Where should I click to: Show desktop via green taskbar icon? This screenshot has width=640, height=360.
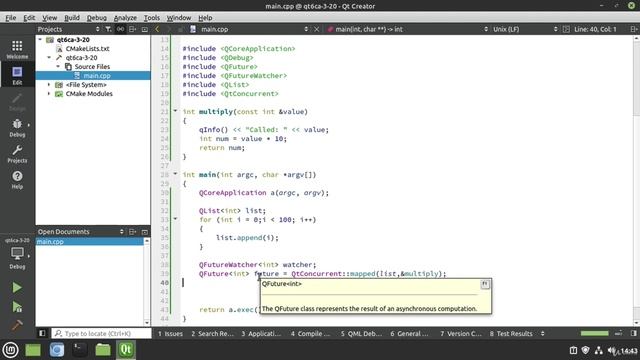pyautogui.click(x=33, y=350)
